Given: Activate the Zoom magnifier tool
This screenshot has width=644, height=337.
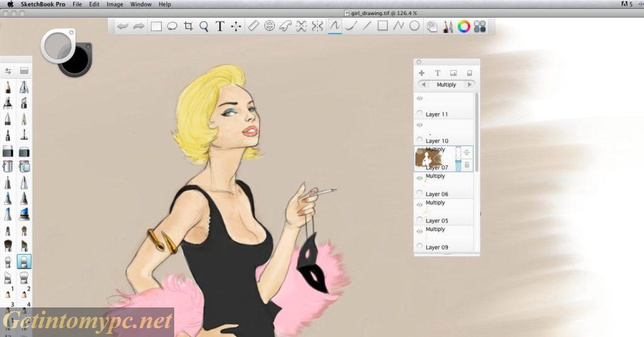Looking at the screenshot, I should (204, 26).
